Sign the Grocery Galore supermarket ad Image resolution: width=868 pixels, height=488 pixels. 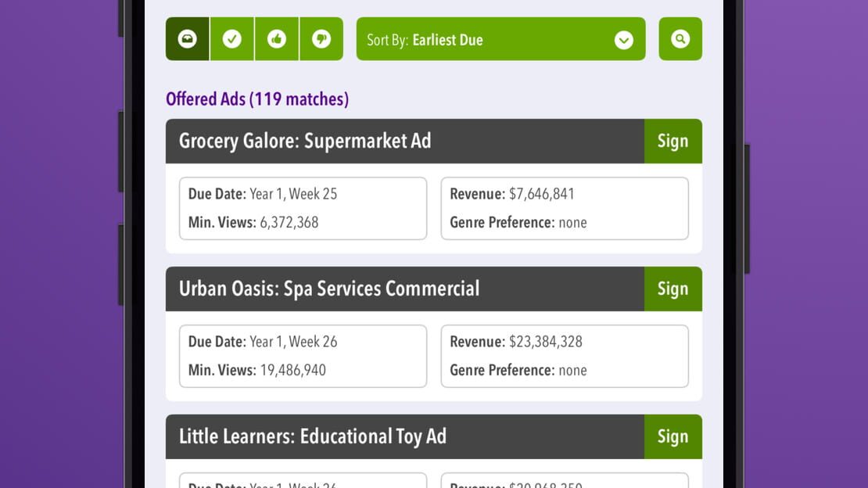coord(673,142)
